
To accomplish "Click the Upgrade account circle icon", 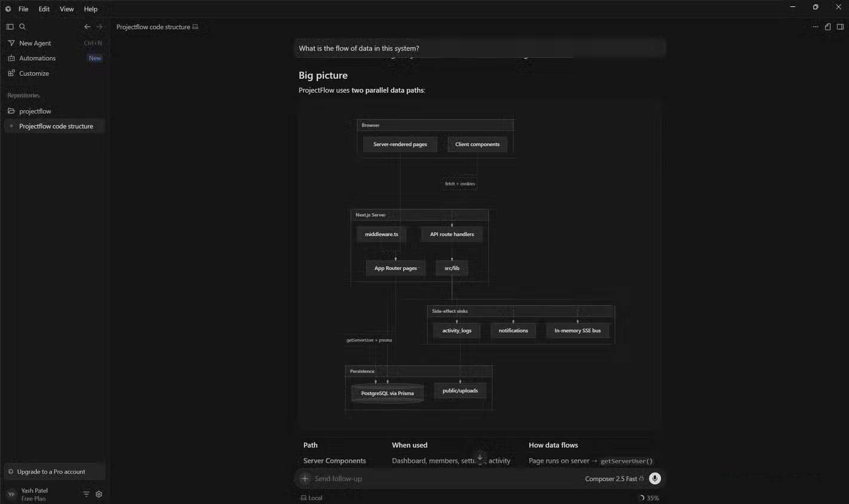I will coord(11,472).
